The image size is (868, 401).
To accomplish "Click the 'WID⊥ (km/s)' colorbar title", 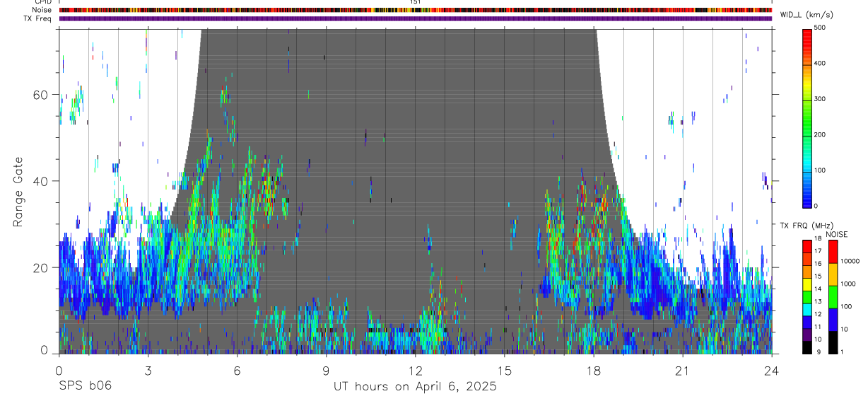I will point(807,14).
